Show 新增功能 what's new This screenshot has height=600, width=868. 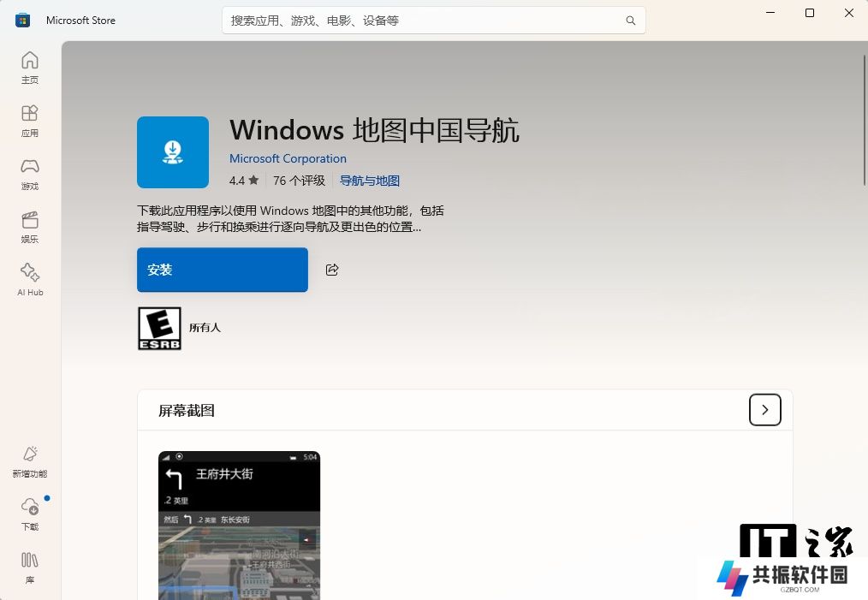(30, 461)
